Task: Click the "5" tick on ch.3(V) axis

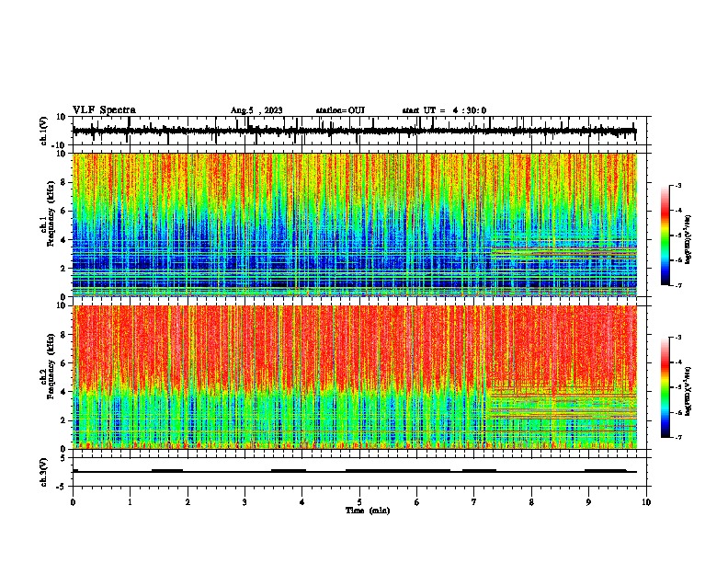Action: (63, 458)
